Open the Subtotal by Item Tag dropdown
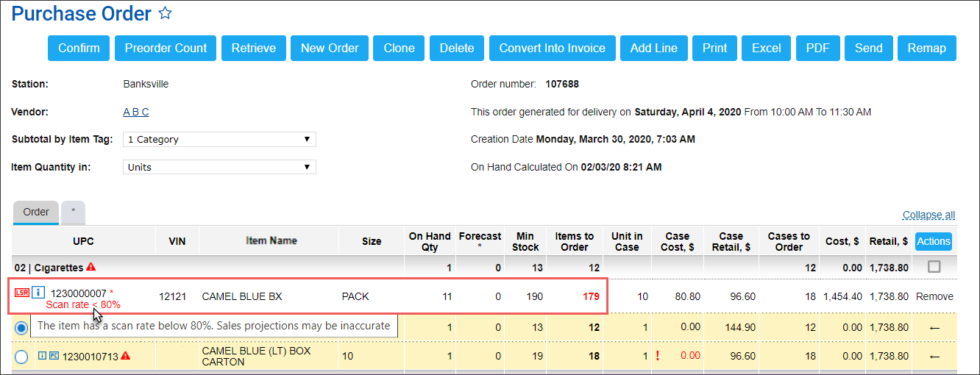Viewport: 980px width, 375px height. pos(219,140)
